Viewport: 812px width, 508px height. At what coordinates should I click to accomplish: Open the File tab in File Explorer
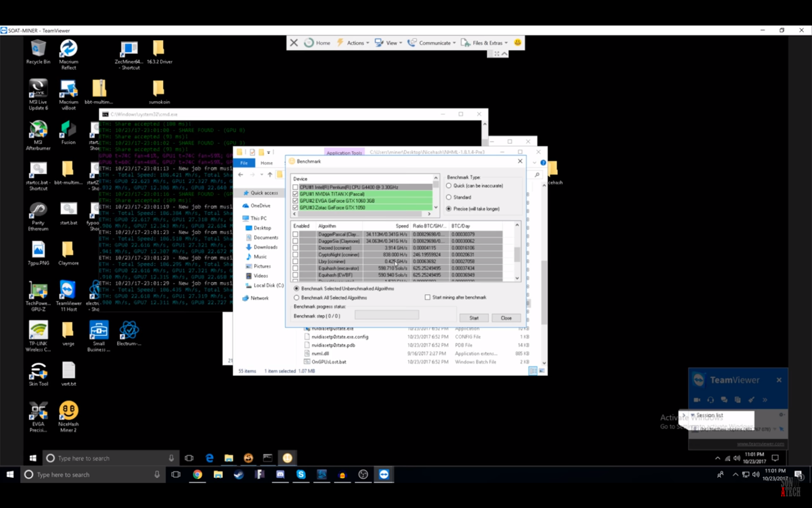click(244, 163)
